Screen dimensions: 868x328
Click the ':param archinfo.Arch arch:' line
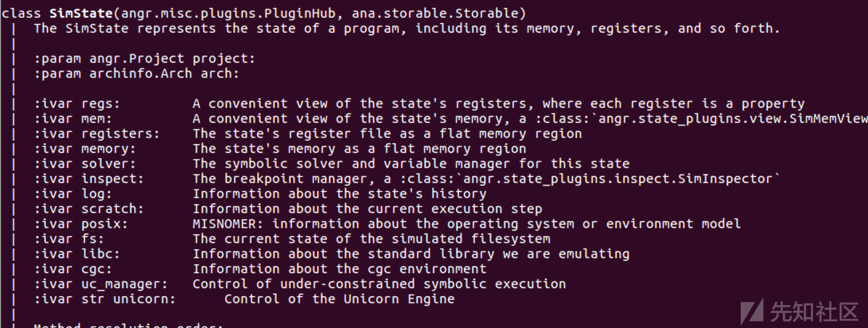(x=137, y=74)
